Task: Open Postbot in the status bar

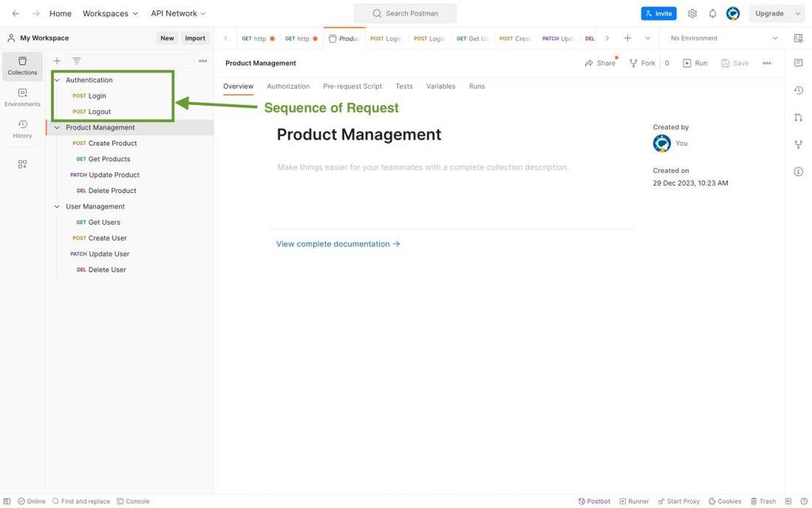Action: (x=594, y=501)
